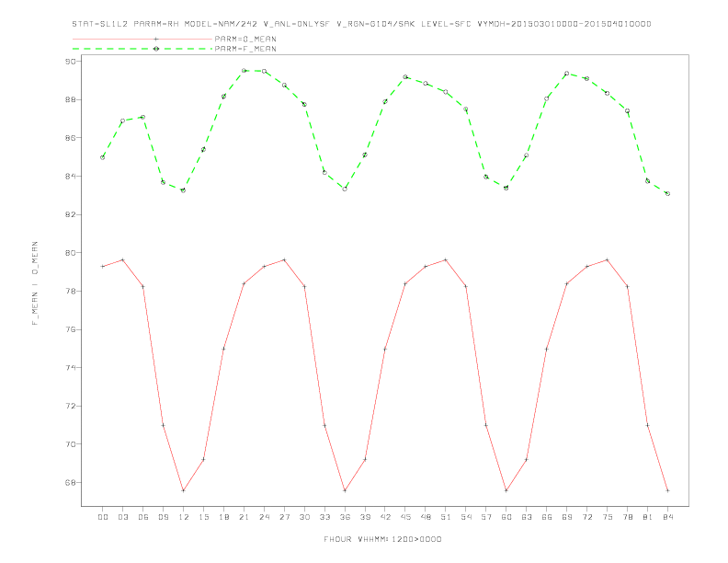Viewport: 728px width, 563px height.
Task: Click the x-axis tick label 30
Action: [304, 517]
